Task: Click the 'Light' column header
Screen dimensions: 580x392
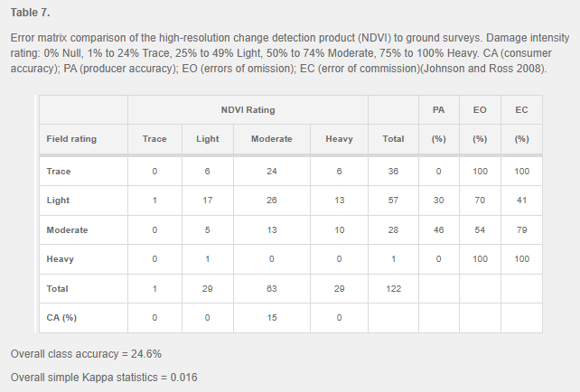Action: (x=207, y=139)
